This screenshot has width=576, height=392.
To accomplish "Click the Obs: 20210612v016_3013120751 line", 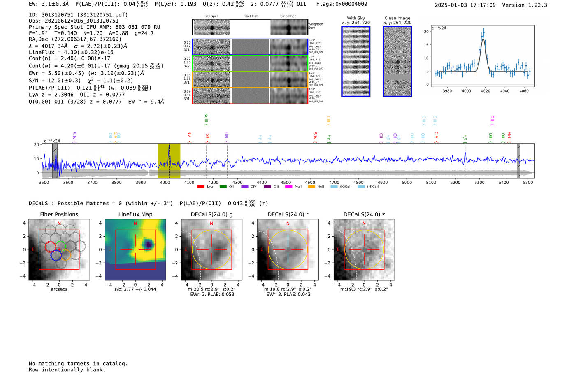I will pos(74,21).
